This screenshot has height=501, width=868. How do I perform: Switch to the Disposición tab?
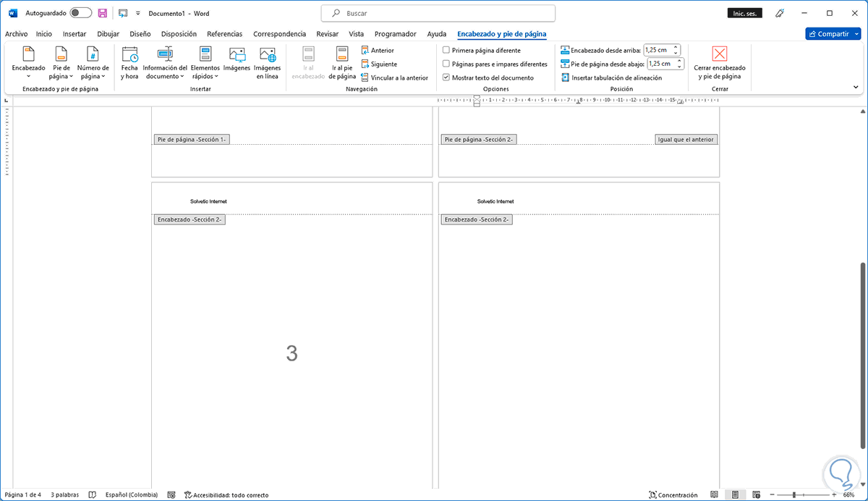pyautogui.click(x=179, y=34)
